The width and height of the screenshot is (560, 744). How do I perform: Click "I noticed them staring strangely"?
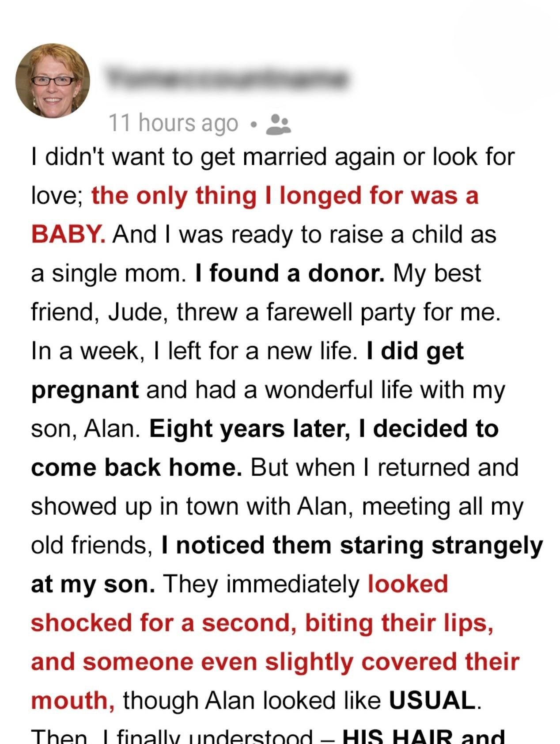[x=352, y=545]
